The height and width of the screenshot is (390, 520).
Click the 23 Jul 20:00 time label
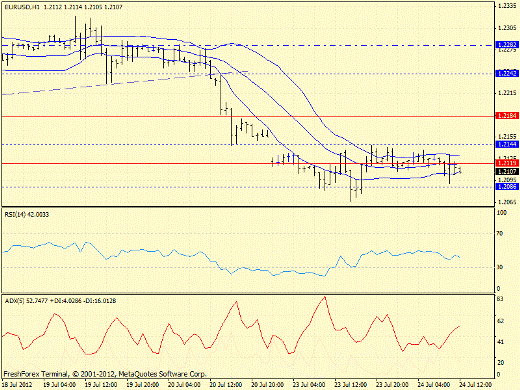392,385
